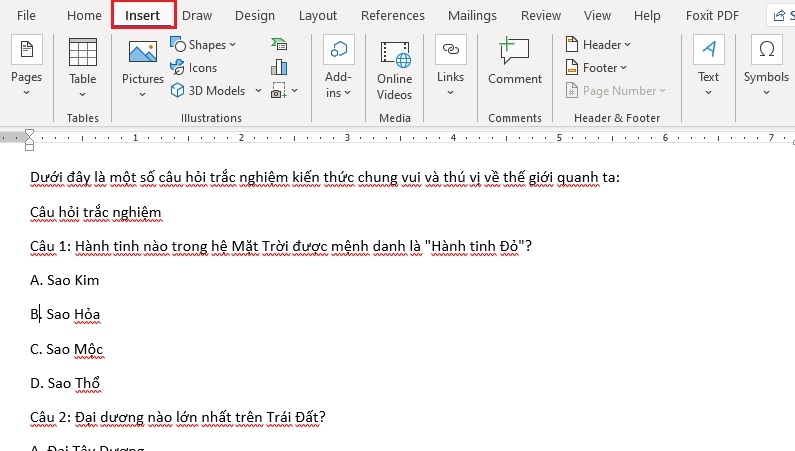Open the Symbols omega icon

point(766,50)
